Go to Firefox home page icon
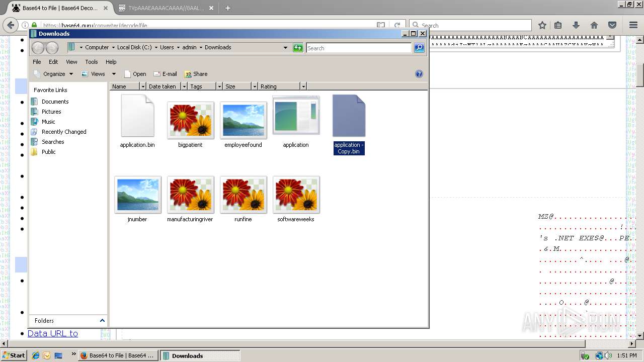The image size is (644, 362). tap(594, 25)
